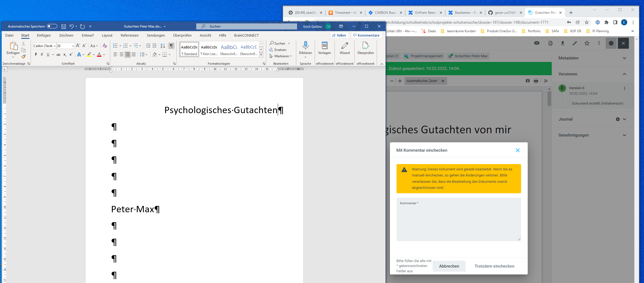Click the Center align icon

click(x=122, y=55)
